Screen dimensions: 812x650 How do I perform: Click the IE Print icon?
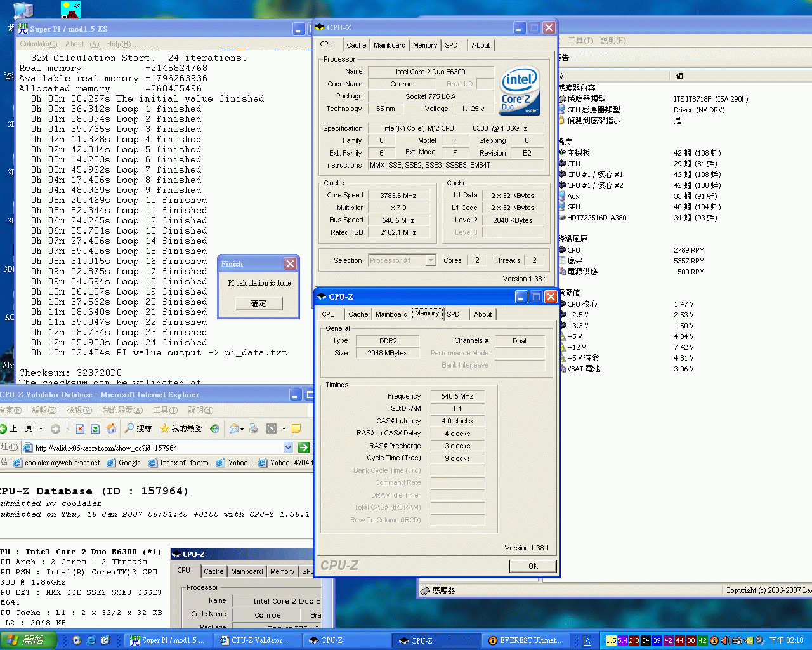pyautogui.click(x=254, y=428)
